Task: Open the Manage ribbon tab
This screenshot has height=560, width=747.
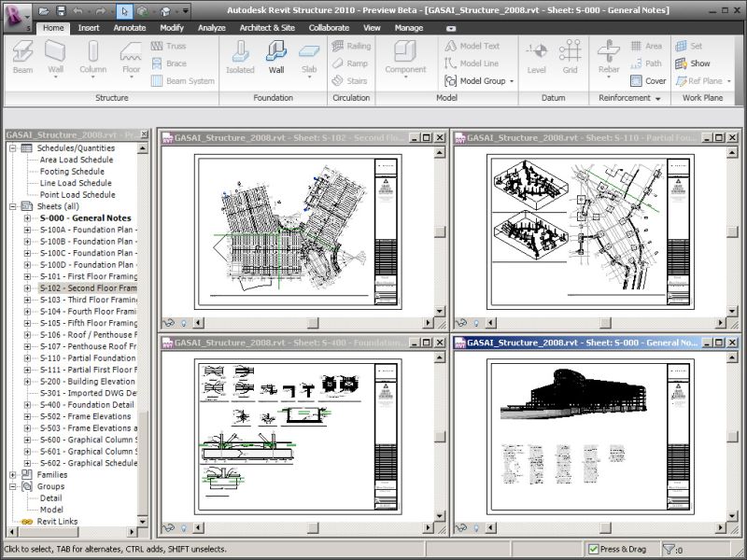Action: pos(409,28)
